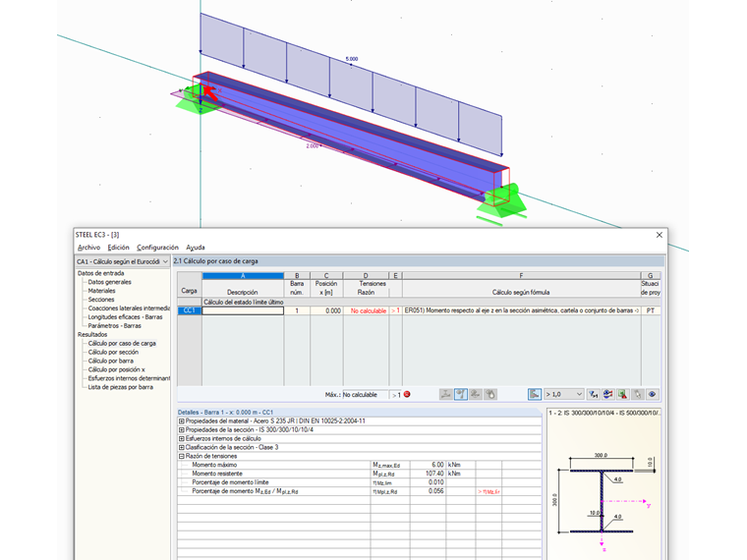The width and height of the screenshot is (747, 560).
Task: Select Cálculo por posición x
Action: pos(116,369)
